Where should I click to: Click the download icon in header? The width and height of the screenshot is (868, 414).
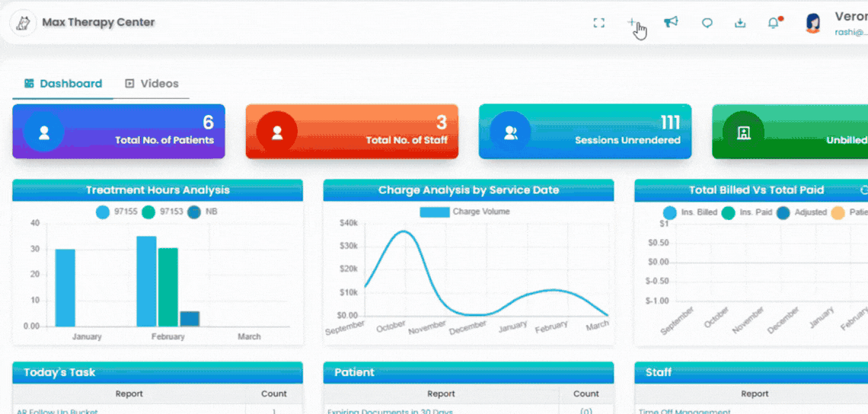point(740,23)
